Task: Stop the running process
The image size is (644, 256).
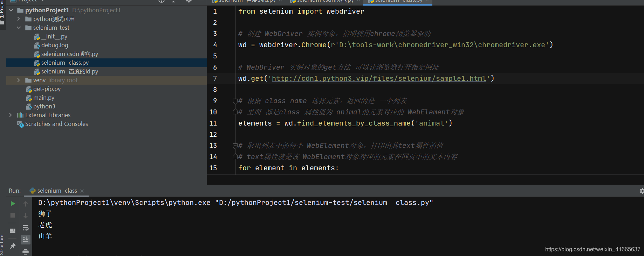Action: (13, 215)
